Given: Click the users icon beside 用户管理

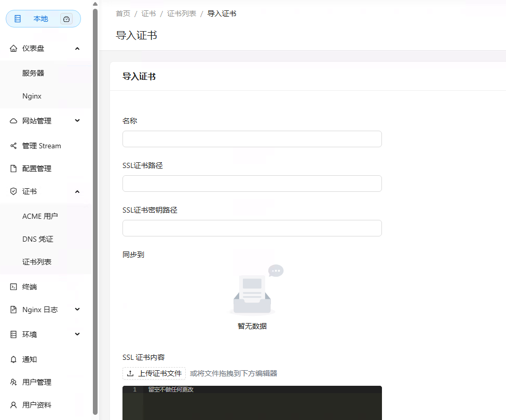Looking at the screenshot, I should (x=13, y=382).
